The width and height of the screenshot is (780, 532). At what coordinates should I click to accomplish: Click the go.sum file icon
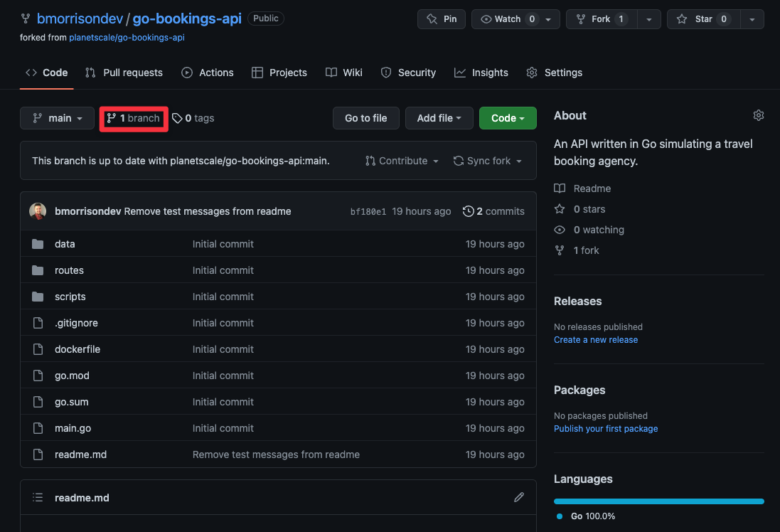pyautogui.click(x=38, y=402)
